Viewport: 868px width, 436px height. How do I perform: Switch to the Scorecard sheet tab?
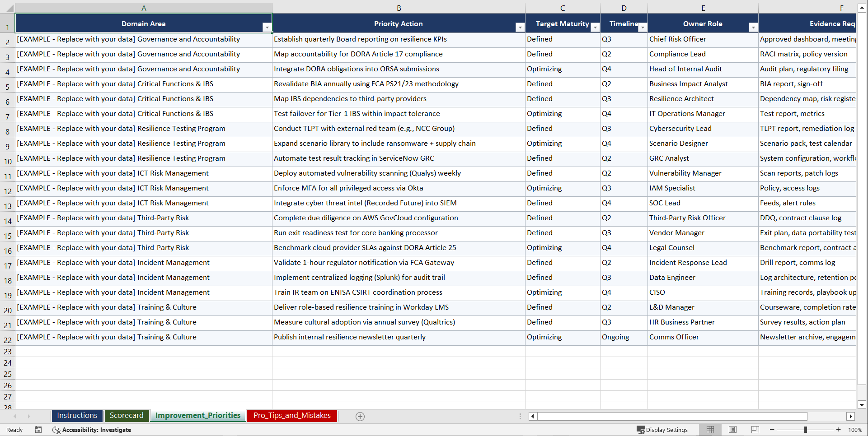(x=127, y=416)
